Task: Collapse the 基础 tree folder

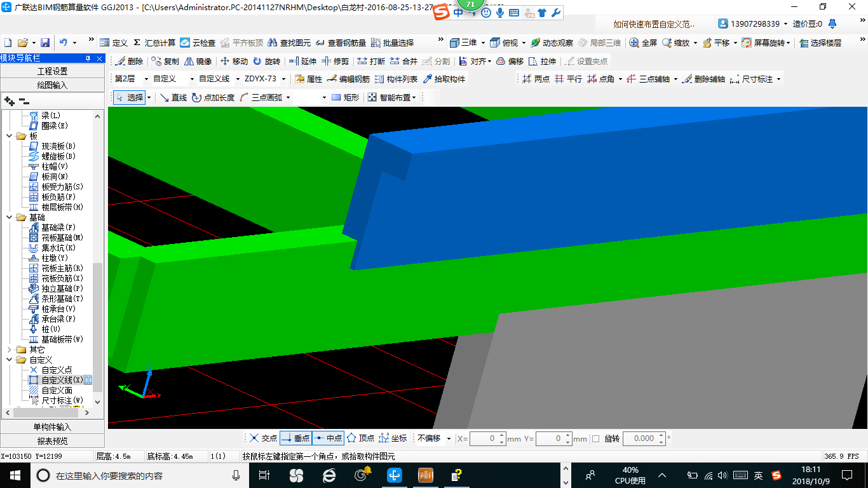Action: [10, 217]
